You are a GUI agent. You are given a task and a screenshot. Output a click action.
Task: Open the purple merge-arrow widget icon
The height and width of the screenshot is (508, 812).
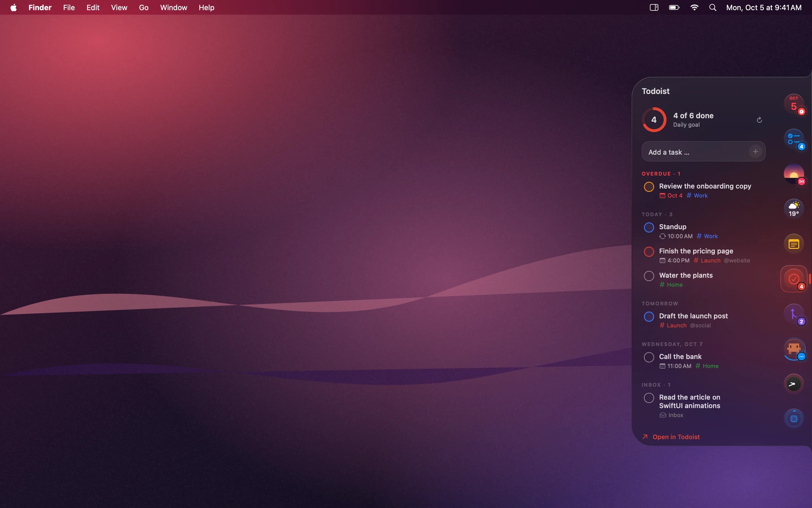point(794,314)
